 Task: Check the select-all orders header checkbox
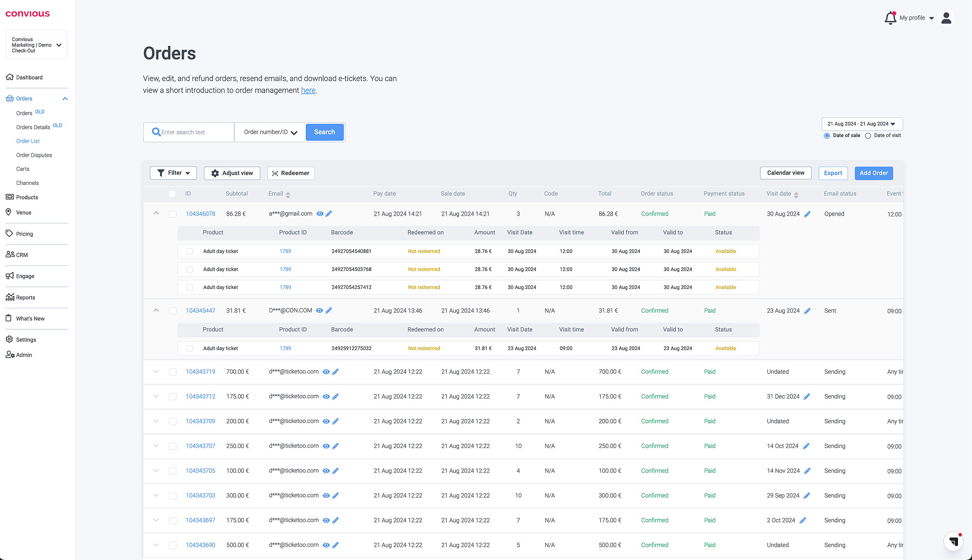pyautogui.click(x=172, y=194)
